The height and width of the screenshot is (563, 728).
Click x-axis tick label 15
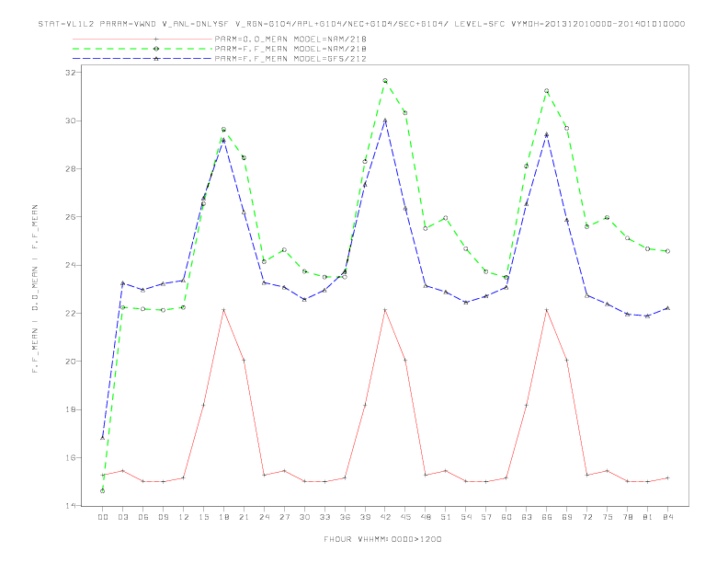click(203, 517)
